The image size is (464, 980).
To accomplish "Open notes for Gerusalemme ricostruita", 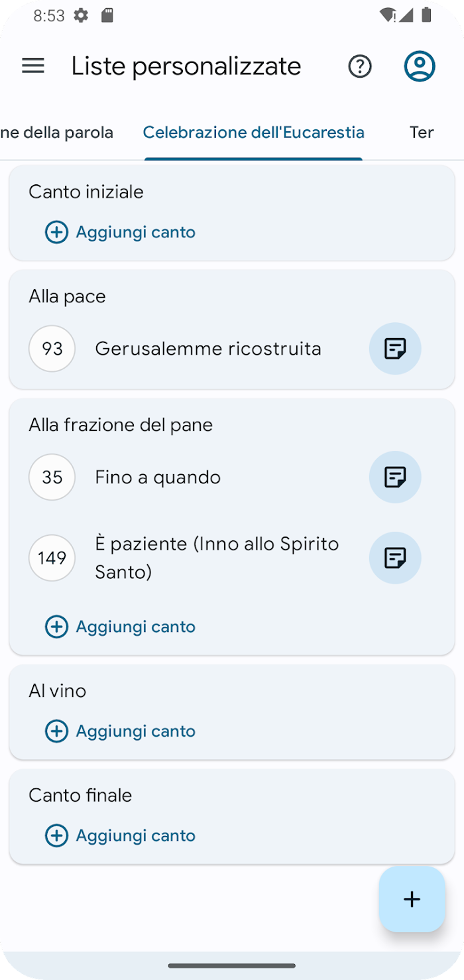I will pos(395,349).
